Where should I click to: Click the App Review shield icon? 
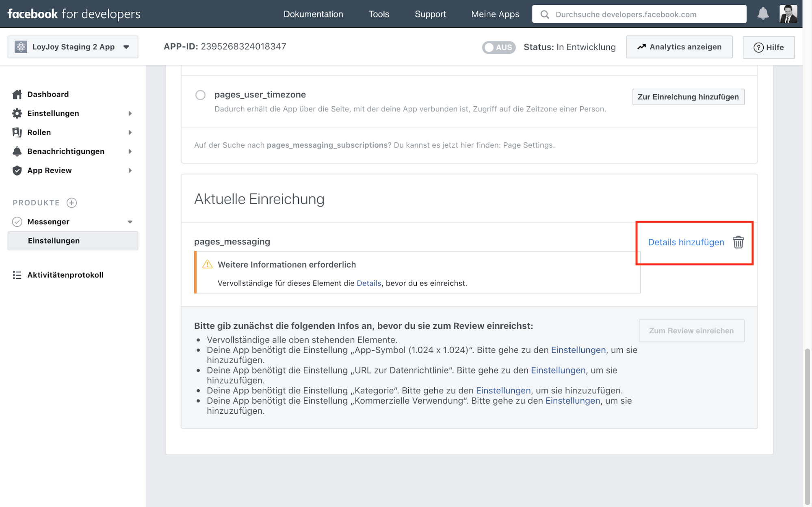(17, 170)
